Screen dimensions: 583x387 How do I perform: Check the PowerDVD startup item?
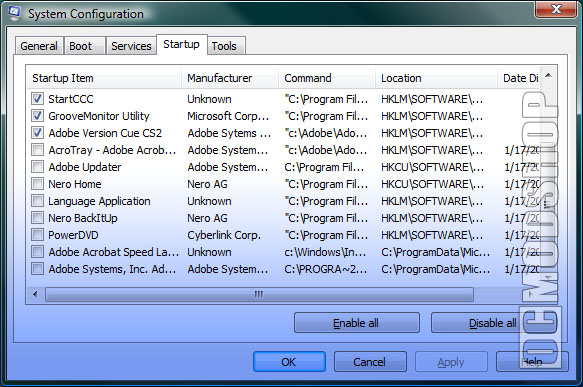click(37, 235)
